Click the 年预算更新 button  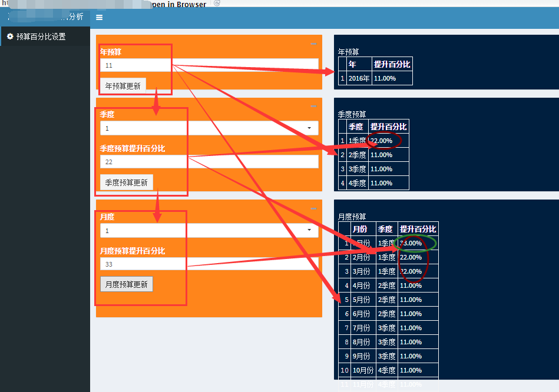pyautogui.click(x=123, y=86)
